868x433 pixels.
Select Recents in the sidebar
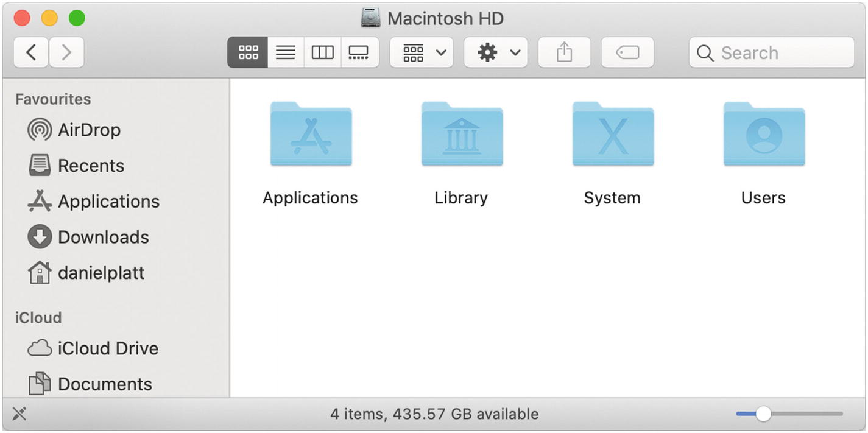(90, 166)
